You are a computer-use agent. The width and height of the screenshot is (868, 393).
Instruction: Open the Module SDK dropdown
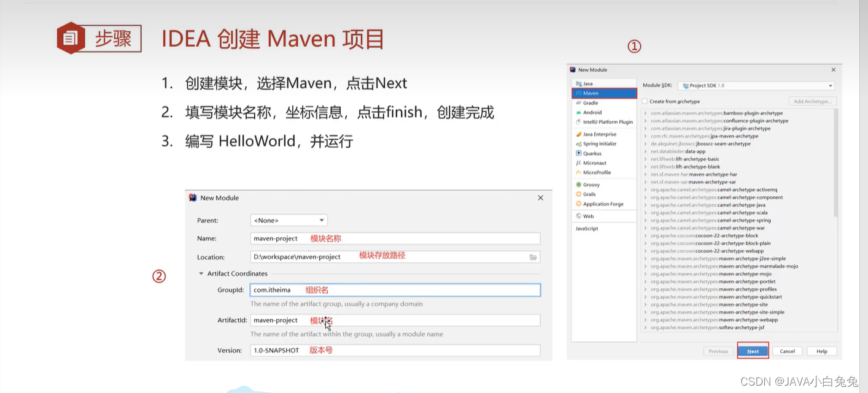point(757,86)
